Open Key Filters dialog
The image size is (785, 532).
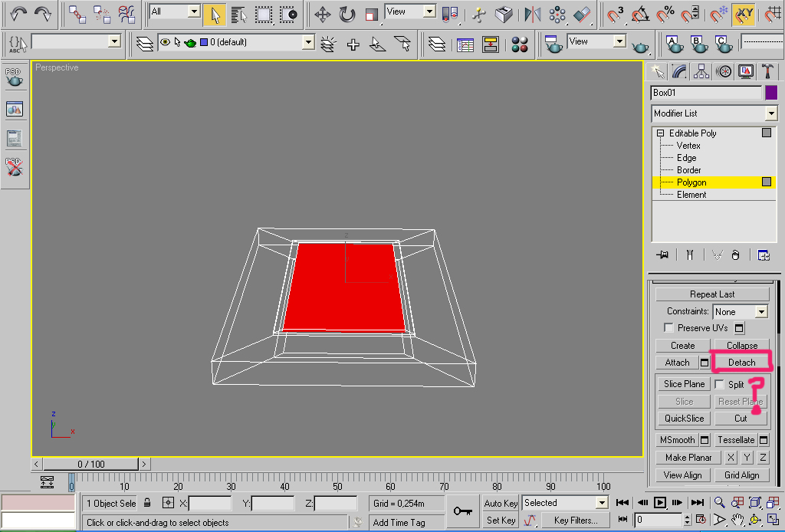576,521
